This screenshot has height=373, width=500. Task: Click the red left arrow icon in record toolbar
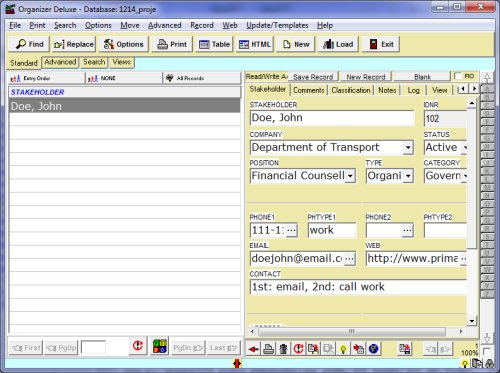(x=254, y=349)
